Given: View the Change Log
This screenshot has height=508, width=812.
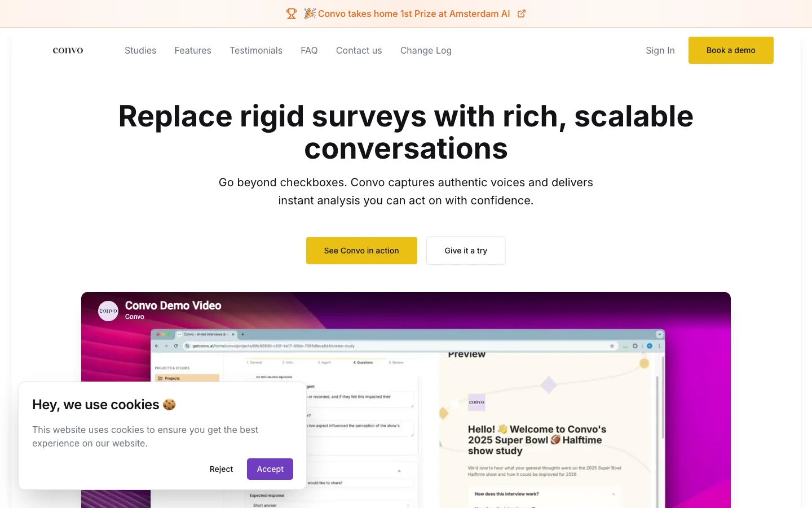Looking at the screenshot, I should tap(426, 50).
